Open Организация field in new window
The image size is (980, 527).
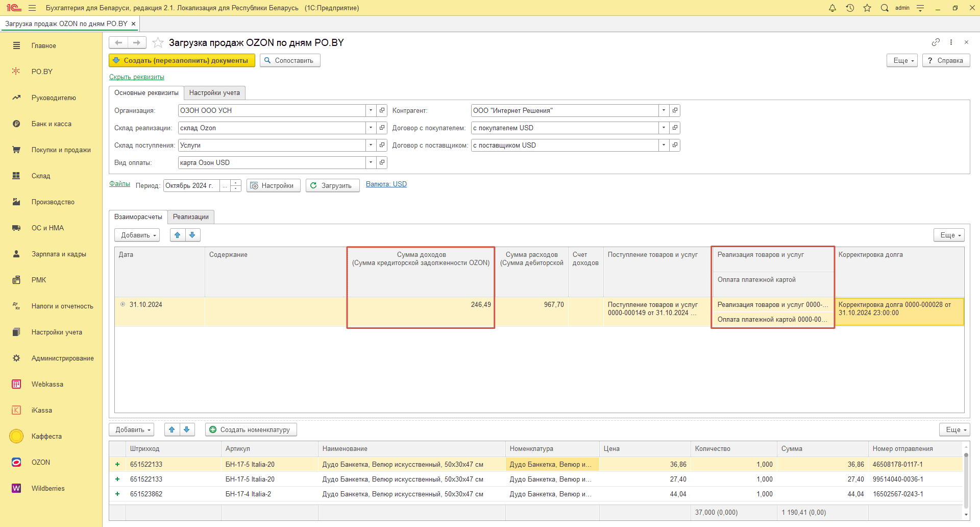(382, 110)
